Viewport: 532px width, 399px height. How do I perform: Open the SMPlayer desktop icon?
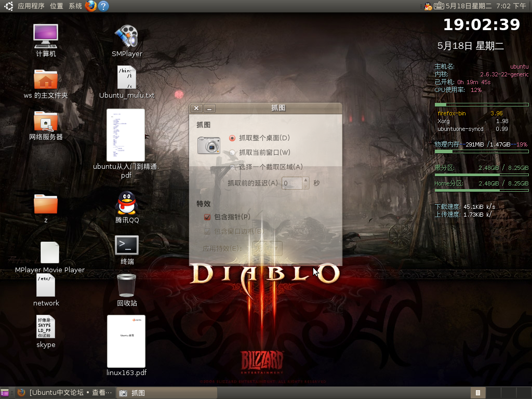pos(127,36)
